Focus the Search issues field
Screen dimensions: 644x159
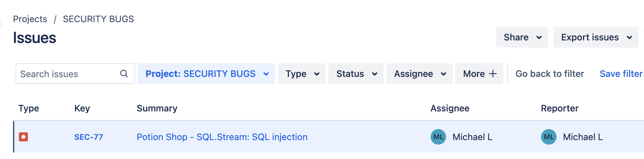tap(75, 74)
